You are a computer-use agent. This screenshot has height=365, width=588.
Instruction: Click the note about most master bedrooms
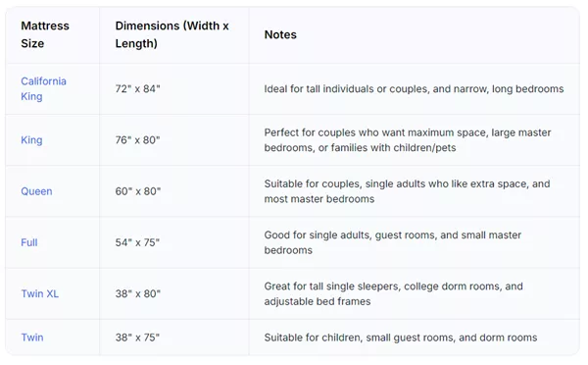pyautogui.click(x=407, y=191)
